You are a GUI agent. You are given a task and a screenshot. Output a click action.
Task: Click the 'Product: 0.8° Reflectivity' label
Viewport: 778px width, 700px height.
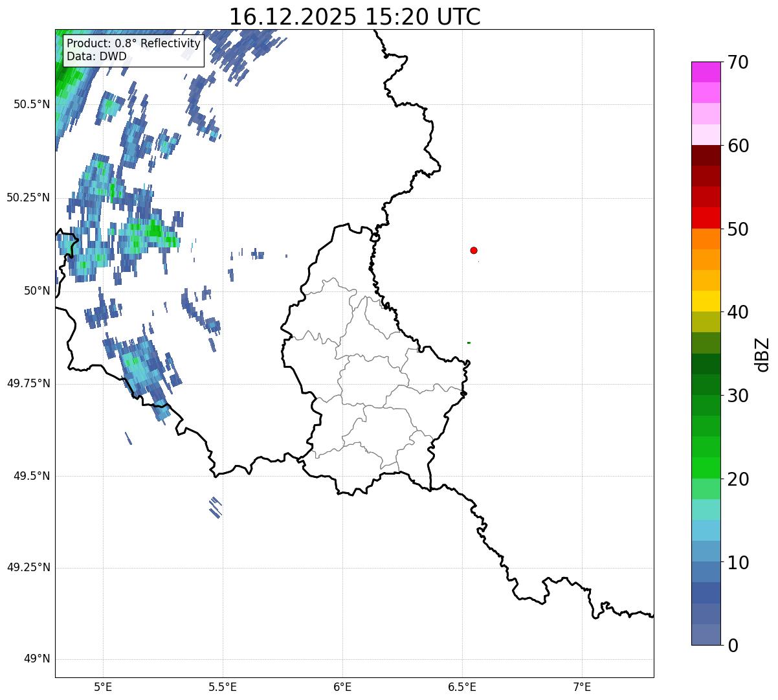point(134,43)
